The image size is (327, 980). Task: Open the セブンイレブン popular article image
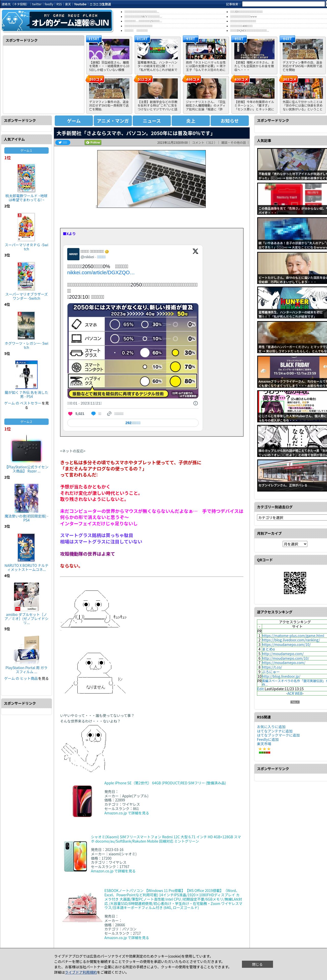[x=292, y=475]
